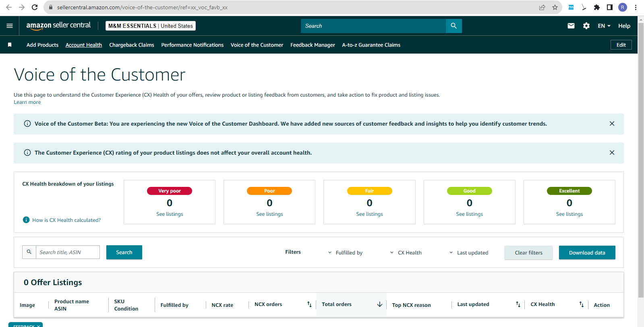This screenshot has width=644, height=327.
Task: Sort by Total orders descending arrow
Action: point(379,304)
